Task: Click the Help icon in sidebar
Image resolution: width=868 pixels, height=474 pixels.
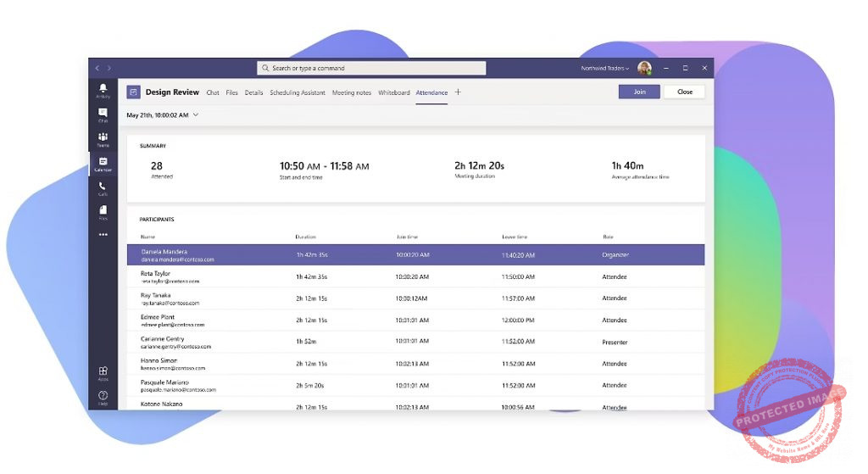Action: coord(103,397)
